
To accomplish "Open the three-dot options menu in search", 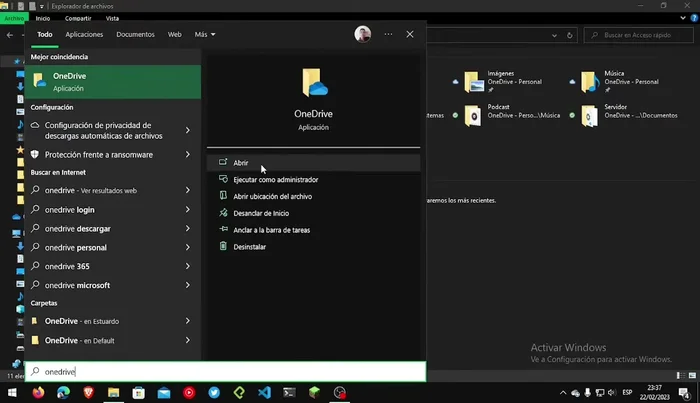I will [388, 34].
